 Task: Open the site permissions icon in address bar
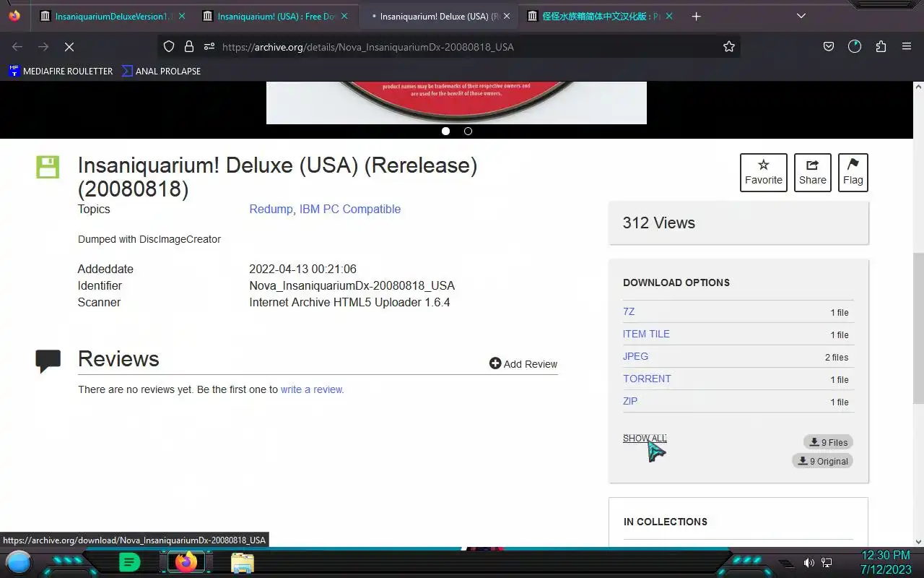click(x=209, y=46)
